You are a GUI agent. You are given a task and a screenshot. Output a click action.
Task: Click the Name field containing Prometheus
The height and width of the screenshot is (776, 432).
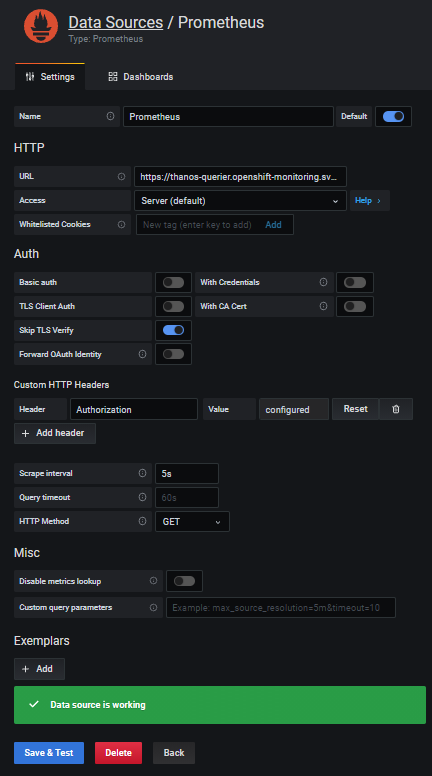pos(228,117)
